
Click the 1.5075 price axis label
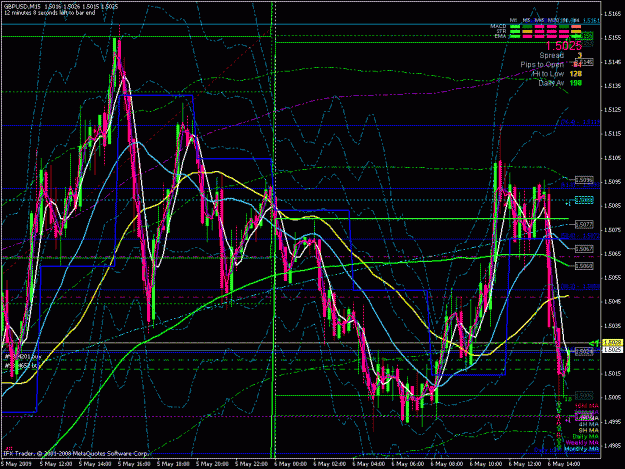[612, 230]
